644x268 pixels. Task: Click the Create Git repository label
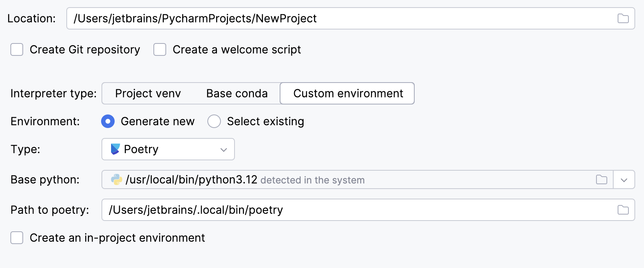(85, 49)
